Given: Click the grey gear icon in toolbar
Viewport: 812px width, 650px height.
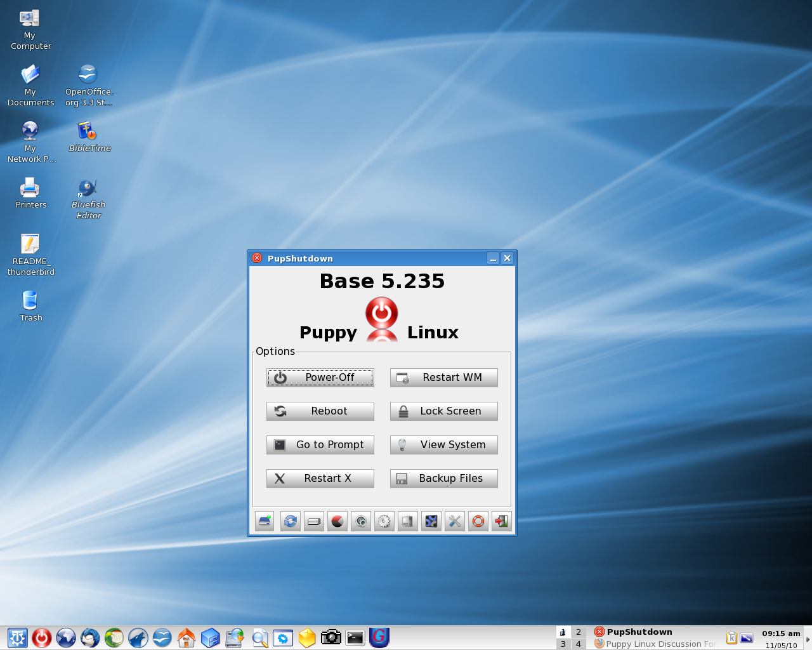Looking at the screenshot, I should point(384,521).
